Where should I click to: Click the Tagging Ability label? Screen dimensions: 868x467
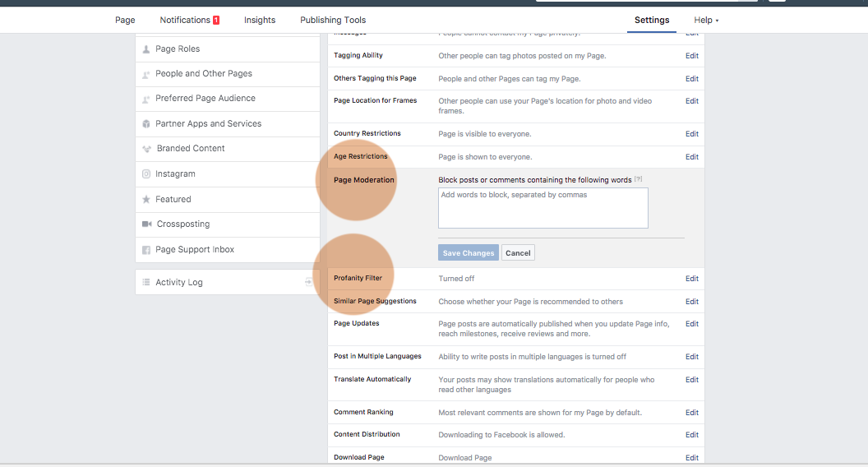tap(358, 55)
